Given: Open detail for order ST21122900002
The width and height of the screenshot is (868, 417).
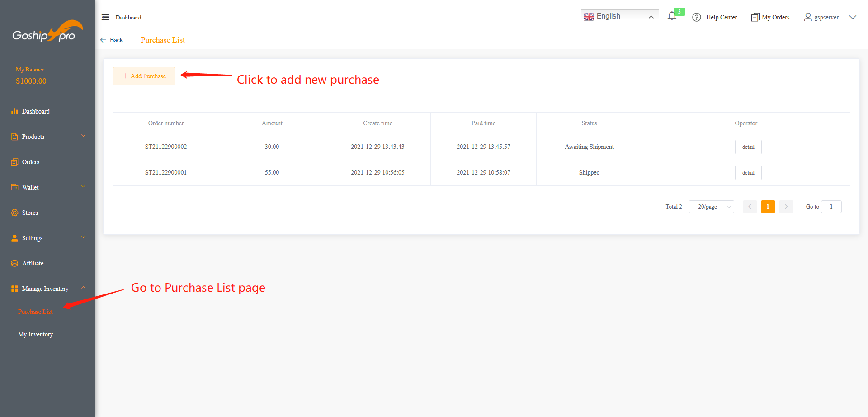Looking at the screenshot, I should click(748, 147).
